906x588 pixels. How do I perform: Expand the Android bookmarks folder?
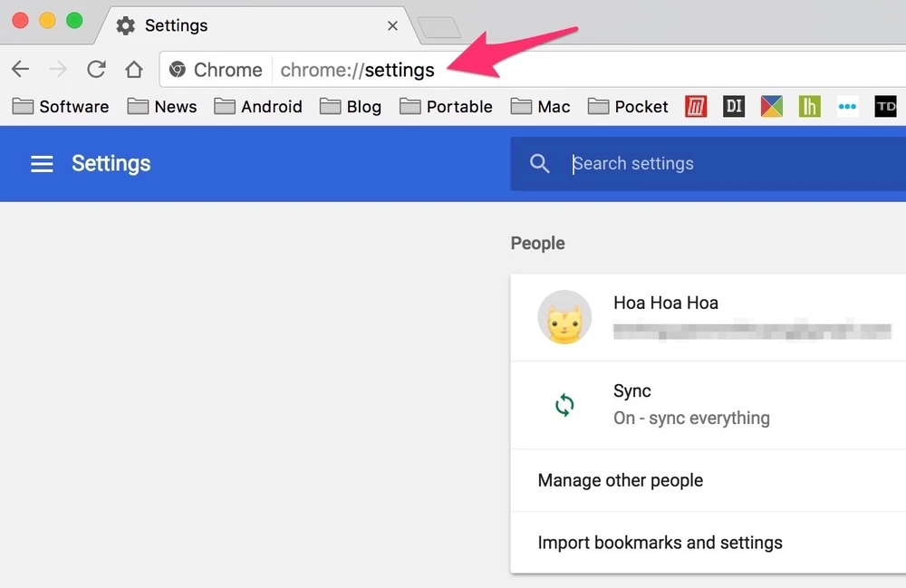[x=258, y=107]
